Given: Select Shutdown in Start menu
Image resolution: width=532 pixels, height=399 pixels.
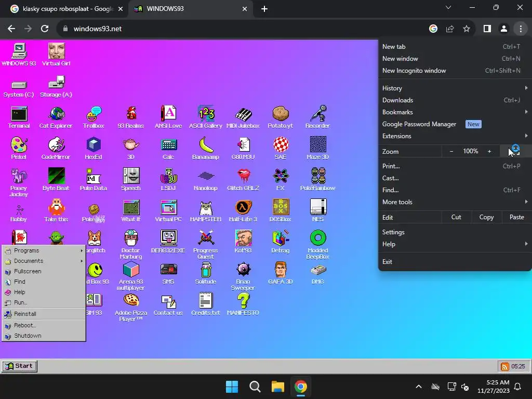Looking at the screenshot, I should click(x=44, y=336).
